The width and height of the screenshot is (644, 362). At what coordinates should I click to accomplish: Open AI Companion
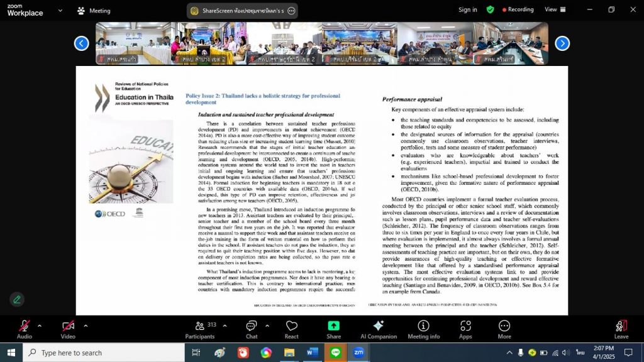(x=379, y=329)
